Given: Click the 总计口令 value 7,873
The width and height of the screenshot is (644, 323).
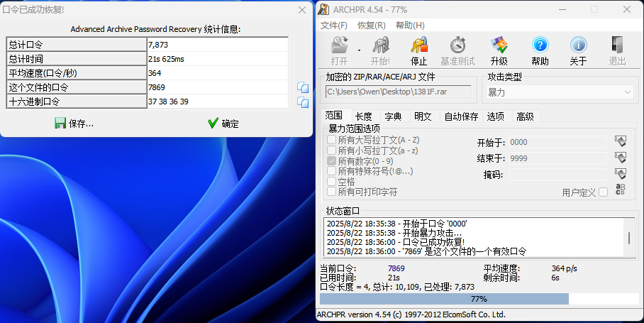Looking at the screenshot, I should 158,45.
